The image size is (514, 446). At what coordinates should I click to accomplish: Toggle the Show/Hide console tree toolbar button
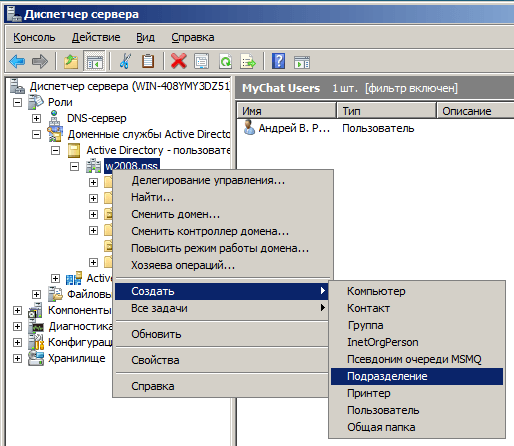pos(94,61)
